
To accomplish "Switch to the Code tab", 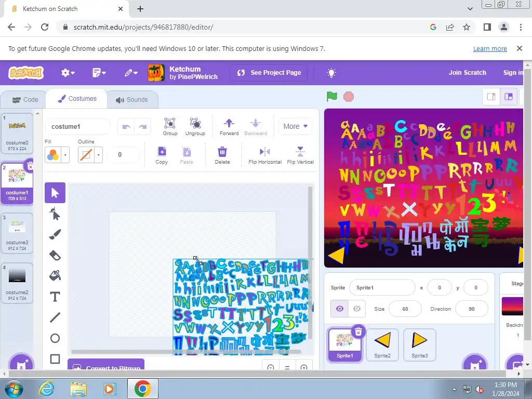I will click(25, 100).
